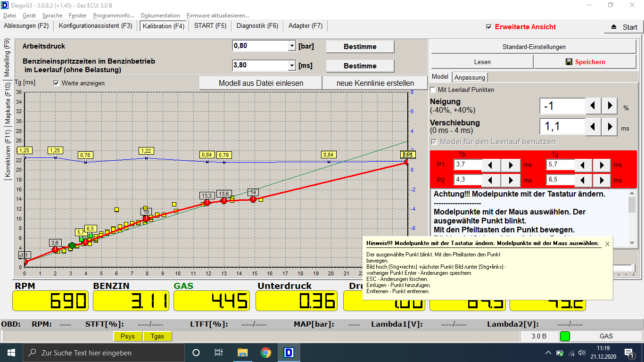Click the Verschiebung value field
This screenshot has height=362, width=644.
point(562,126)
